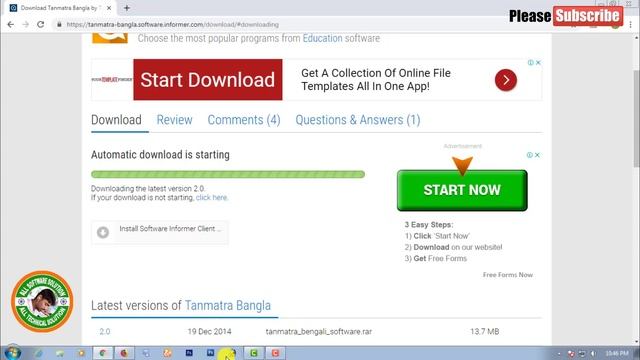Viewport: 640px width, 360px height.
Task: Close the Download Tanmatra Bangla tab
Action: tap(109, 8)
